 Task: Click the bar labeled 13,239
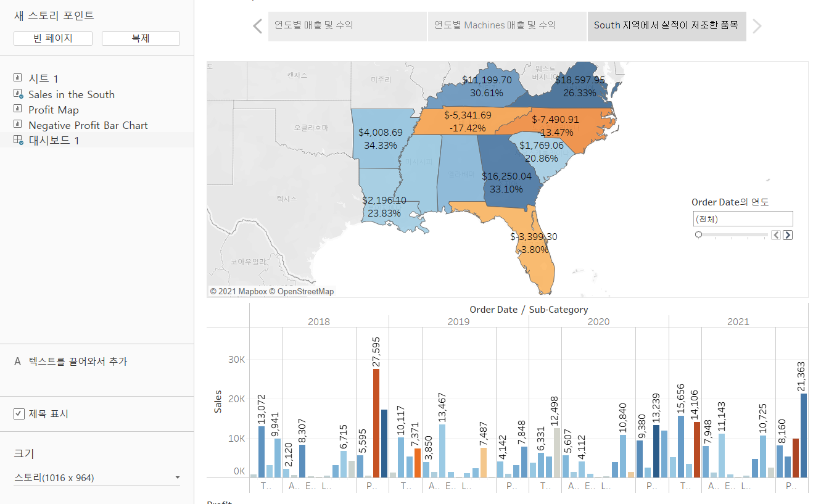[656, 452]
